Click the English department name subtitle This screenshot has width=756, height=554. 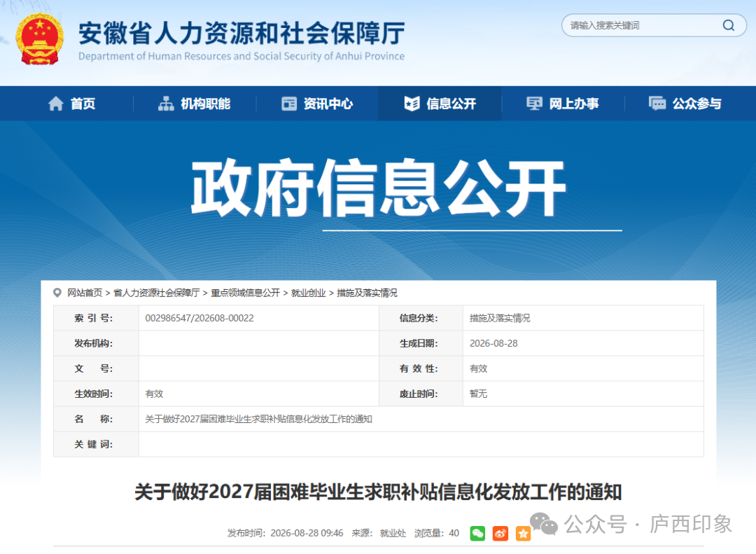point(241,56)
